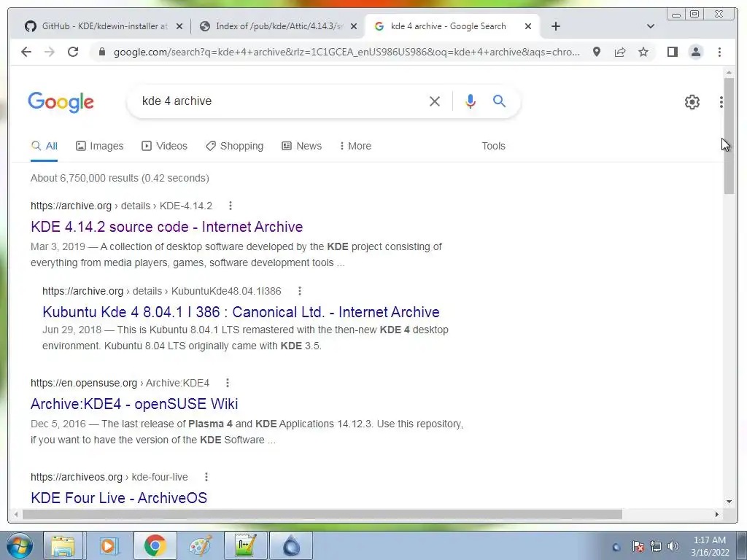Bookmark this tab with the star icon

[x=643, y=52]
